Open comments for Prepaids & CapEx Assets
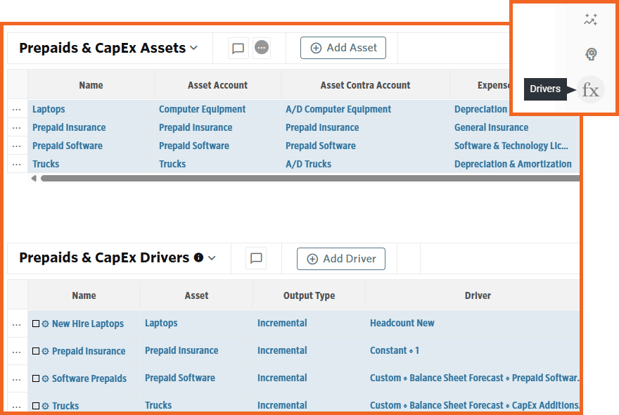The height and width of the screenshot is (415, 619). pyautogui.click(x=238, y=48)
